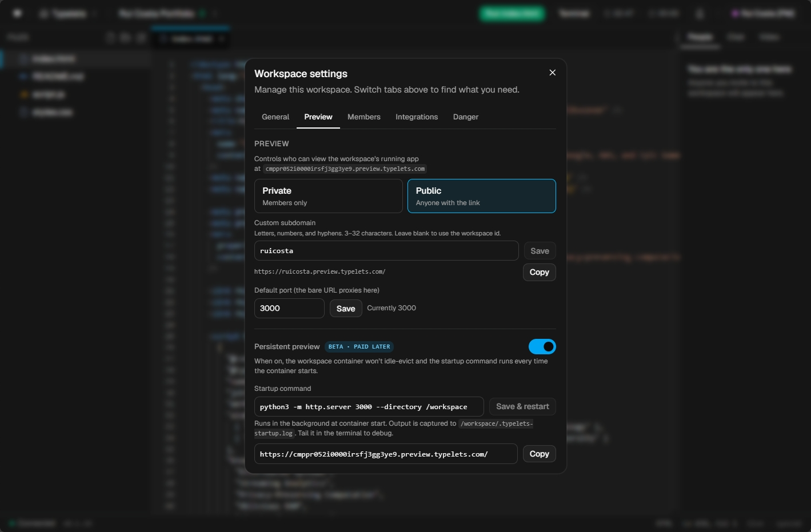Screen dimensions: 811x532
Task: Click Save & restart button
Action: (x=522, y=406)
